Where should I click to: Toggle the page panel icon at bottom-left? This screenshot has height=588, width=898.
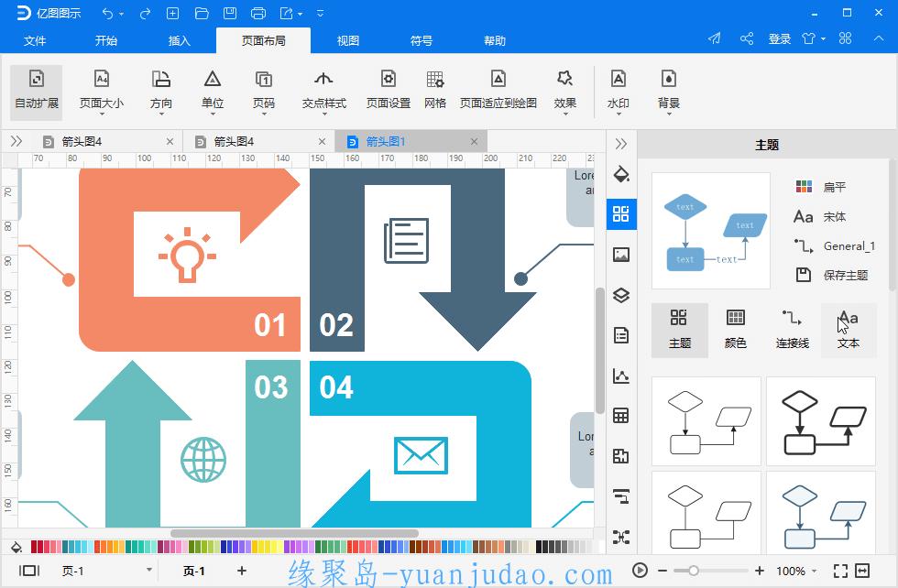[29, 571]
